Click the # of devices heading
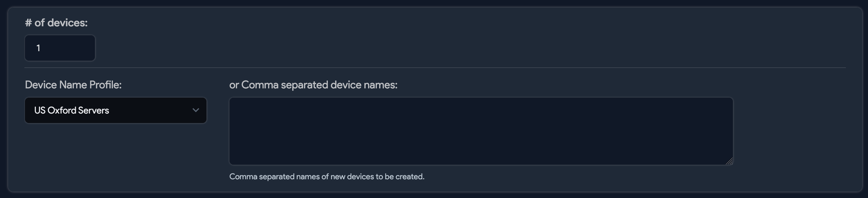The height and width of the screenshot is (198, 868). click(56, 23)
